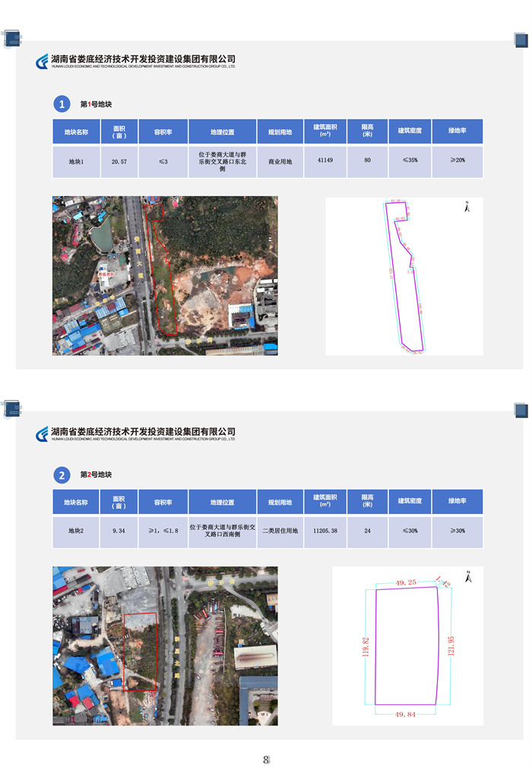Screen dimensions: 532x768
Task: Click the blue square at second slide's top-right corner
Action: [521, 410]
